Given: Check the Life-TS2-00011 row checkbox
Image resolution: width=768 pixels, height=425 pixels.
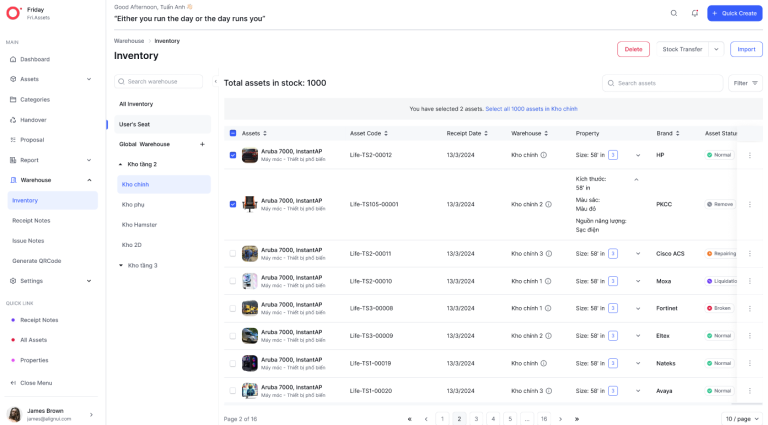Looking at the screenshot, I should 233,254.
